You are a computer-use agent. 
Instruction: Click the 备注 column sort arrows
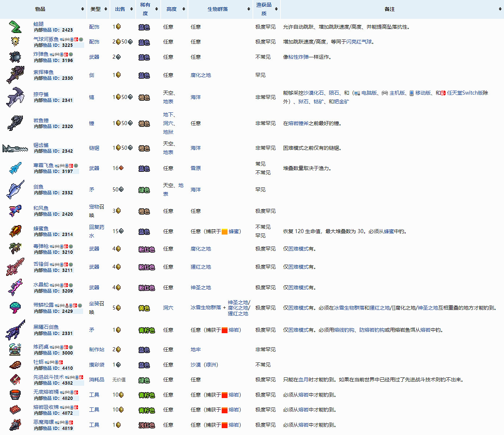[x=500, y=9]
